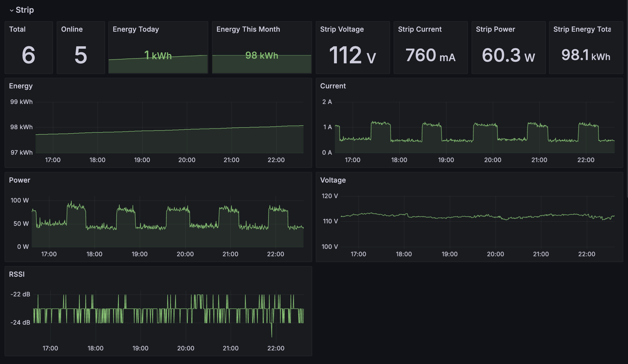This screenshot has height=364, width=628.
Task: Open the Current graph panel title
Action: (x=333, y=86)
